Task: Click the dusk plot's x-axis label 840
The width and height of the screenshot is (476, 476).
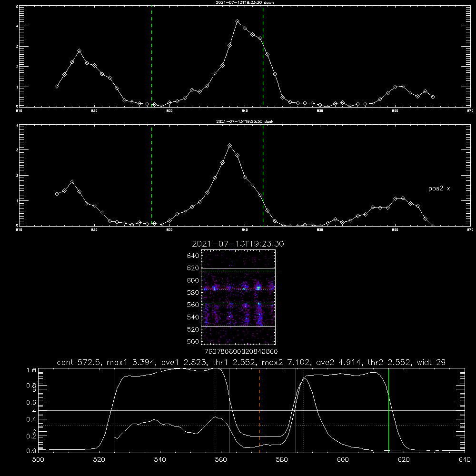Action: coord(245,230)
